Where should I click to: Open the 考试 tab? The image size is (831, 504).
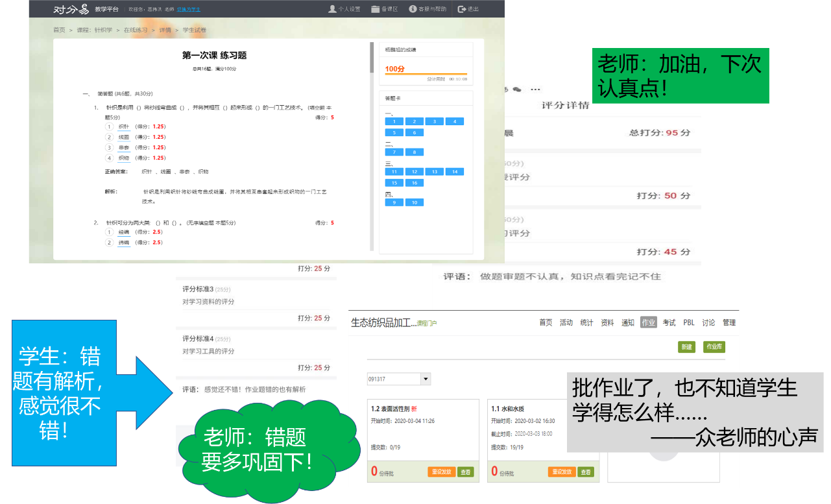coord(669,322)
